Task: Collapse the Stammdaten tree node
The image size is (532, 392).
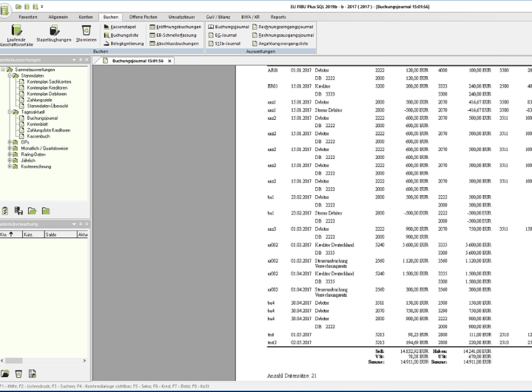Action: click(10, 75)
